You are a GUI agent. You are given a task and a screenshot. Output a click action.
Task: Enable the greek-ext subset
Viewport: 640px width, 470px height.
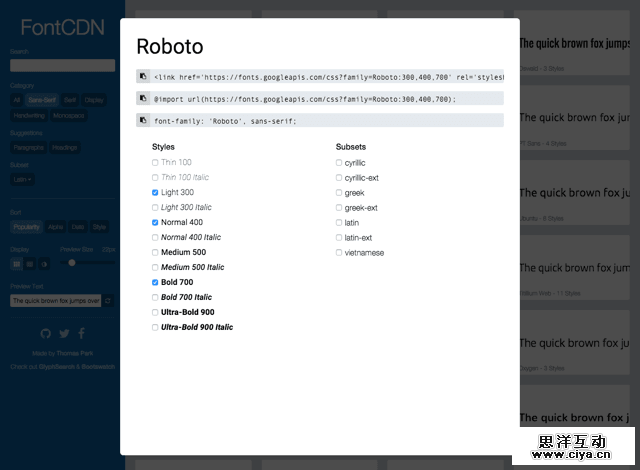[x=339, y=208]
